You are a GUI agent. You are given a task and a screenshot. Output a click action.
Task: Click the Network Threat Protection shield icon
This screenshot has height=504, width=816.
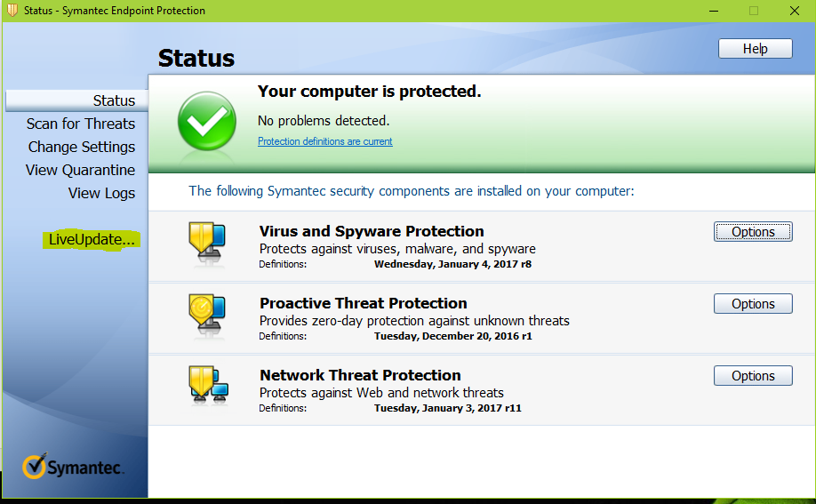(x=208, y=385)
